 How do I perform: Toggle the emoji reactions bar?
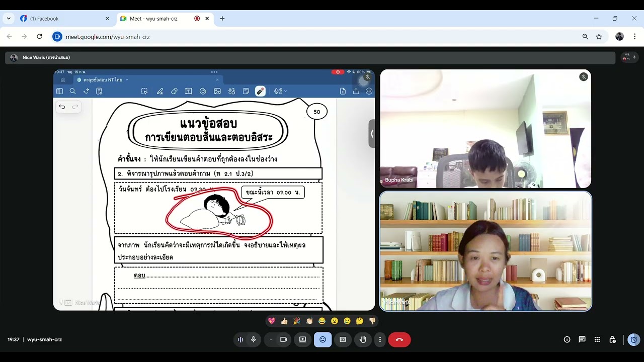323,339
